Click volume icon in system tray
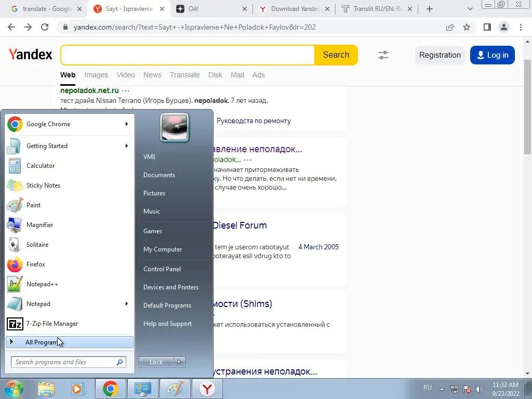This screenshot has height=399, width=532. tap(480, 389)
